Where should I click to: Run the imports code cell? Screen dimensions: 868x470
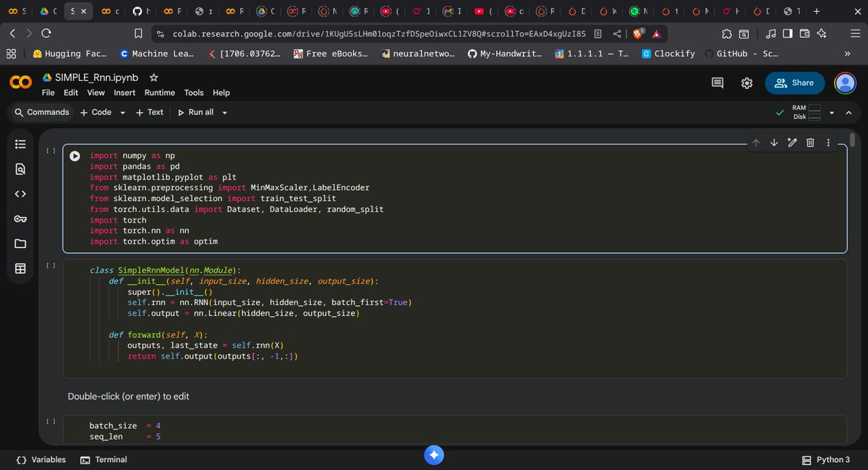click(75, 155)
